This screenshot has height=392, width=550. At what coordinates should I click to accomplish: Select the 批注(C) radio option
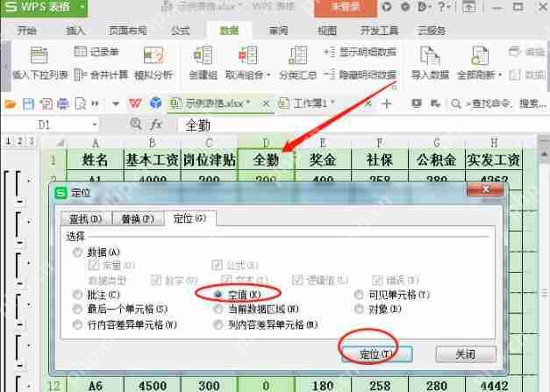click(77, 295)
